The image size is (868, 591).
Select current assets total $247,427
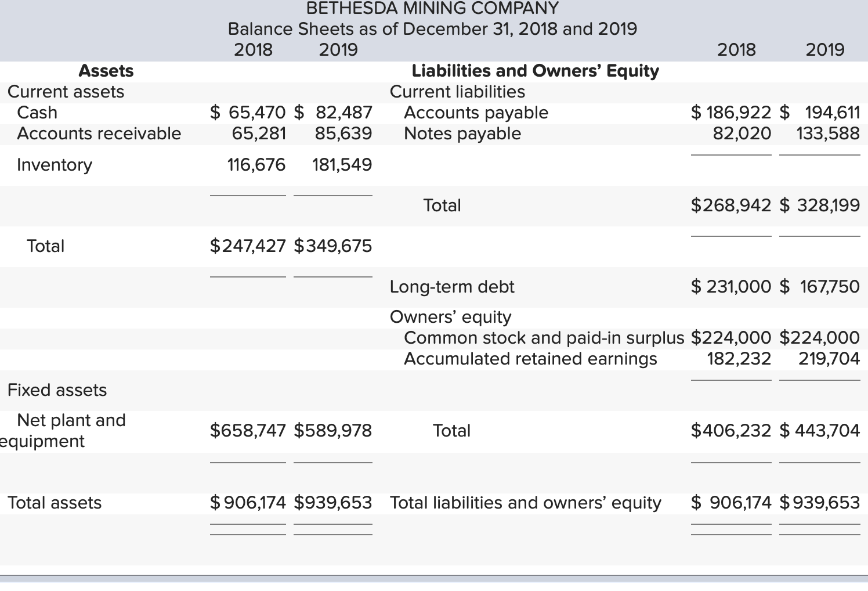click(x=248, y=246)
